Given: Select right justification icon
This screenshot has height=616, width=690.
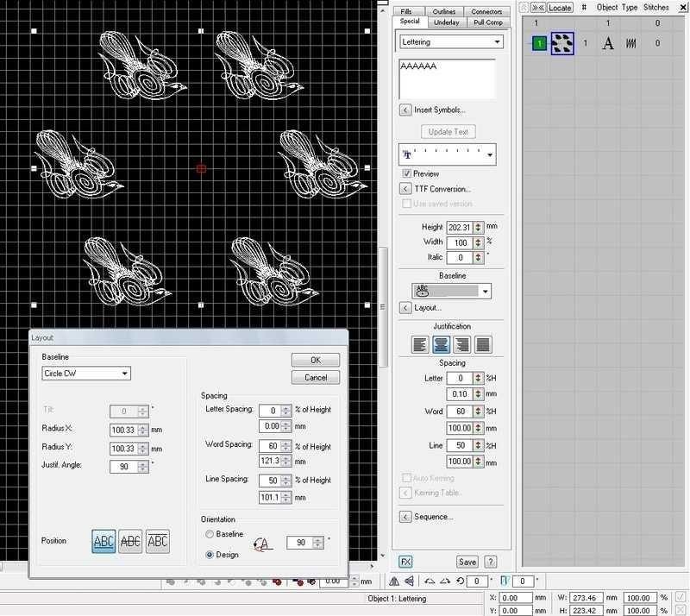Looking at the screenshot, I should click(462, 344).
